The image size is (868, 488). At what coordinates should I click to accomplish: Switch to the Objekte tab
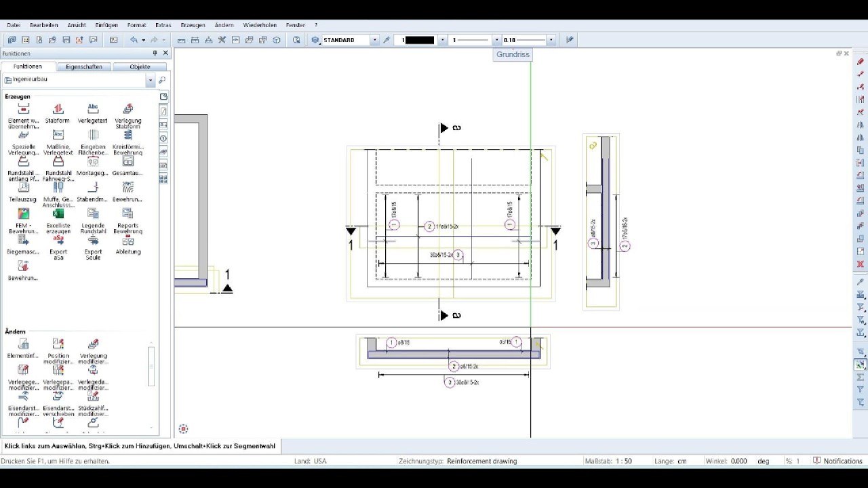(140, 66)
